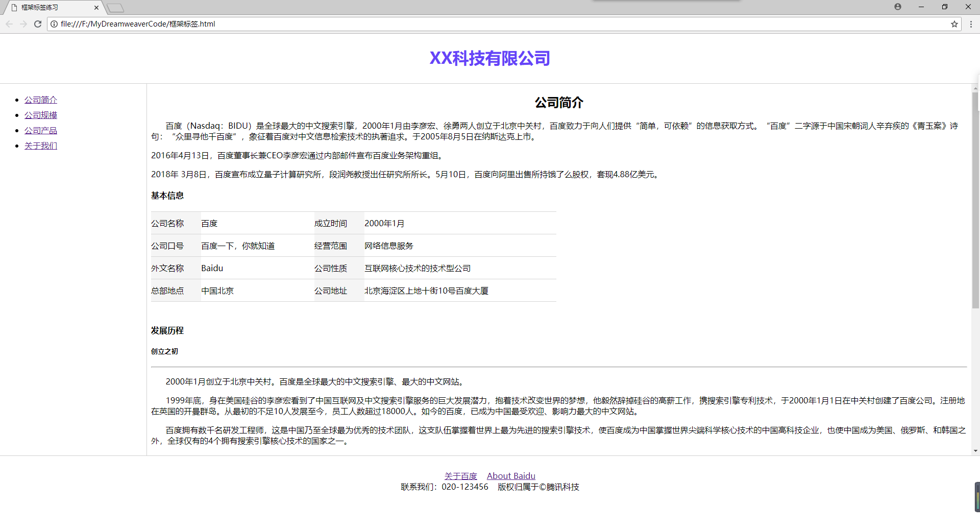Click the content frame scroll-up arrow
This screenshot has height=530, width=980.
975,88
